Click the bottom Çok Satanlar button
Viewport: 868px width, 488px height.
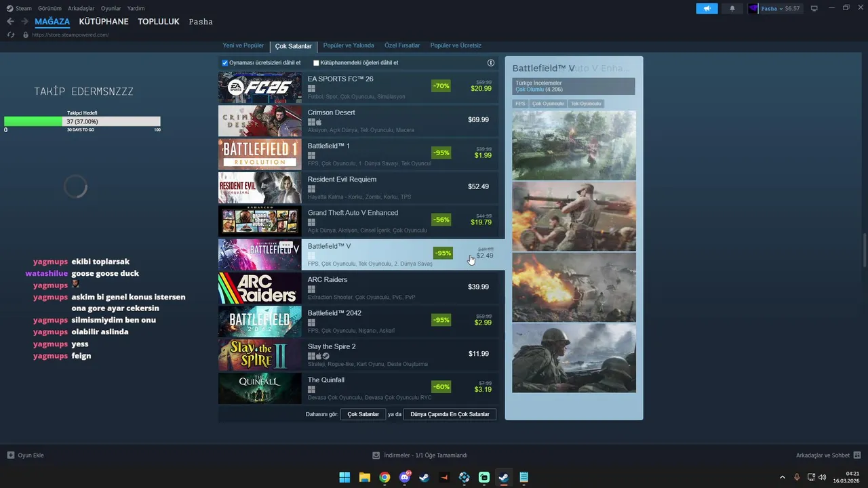coord(363,414)
